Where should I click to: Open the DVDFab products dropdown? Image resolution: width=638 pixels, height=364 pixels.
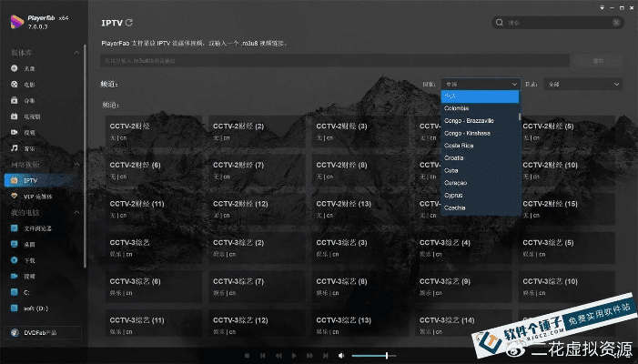(x=42, y=333)
